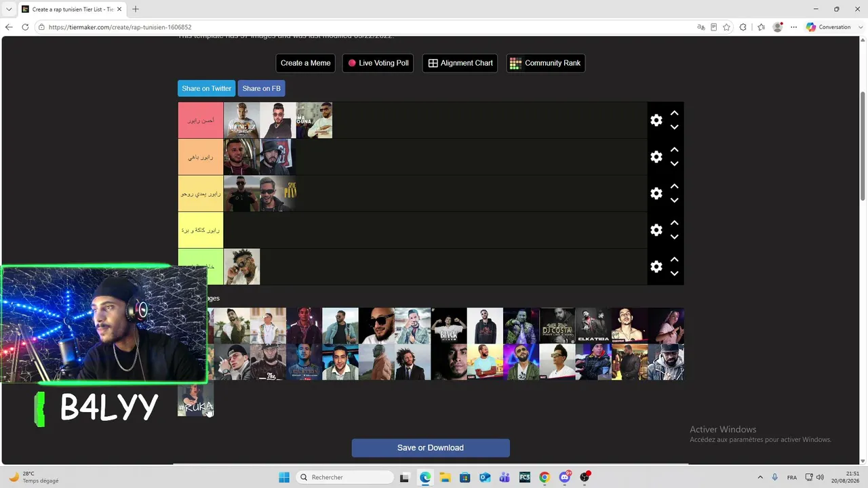Open the Windows Start menu
Screen dimensions: 868x488
click(284, 477)
